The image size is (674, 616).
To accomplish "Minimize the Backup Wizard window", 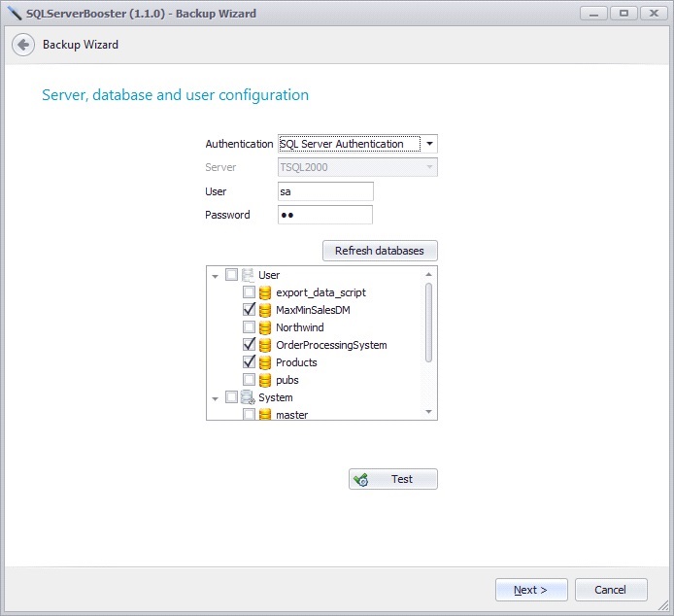I will tap(593, 14).
